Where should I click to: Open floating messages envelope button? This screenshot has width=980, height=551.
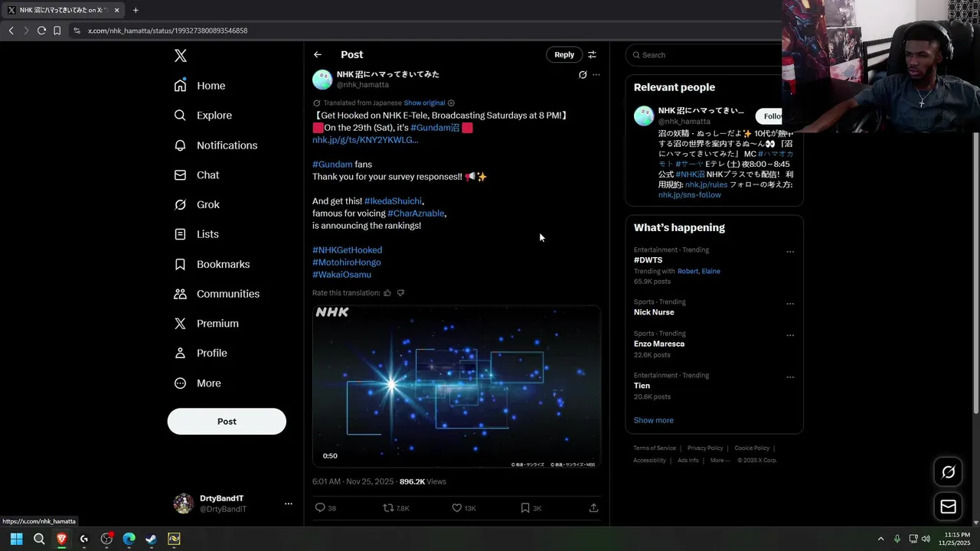(x=948, y=507)
